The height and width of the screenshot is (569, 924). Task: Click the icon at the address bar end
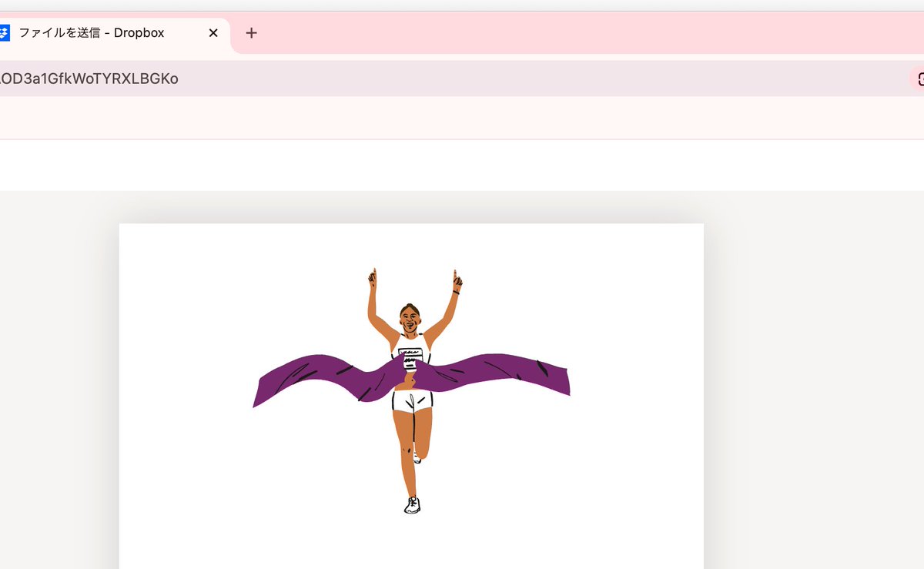point(919,79)
